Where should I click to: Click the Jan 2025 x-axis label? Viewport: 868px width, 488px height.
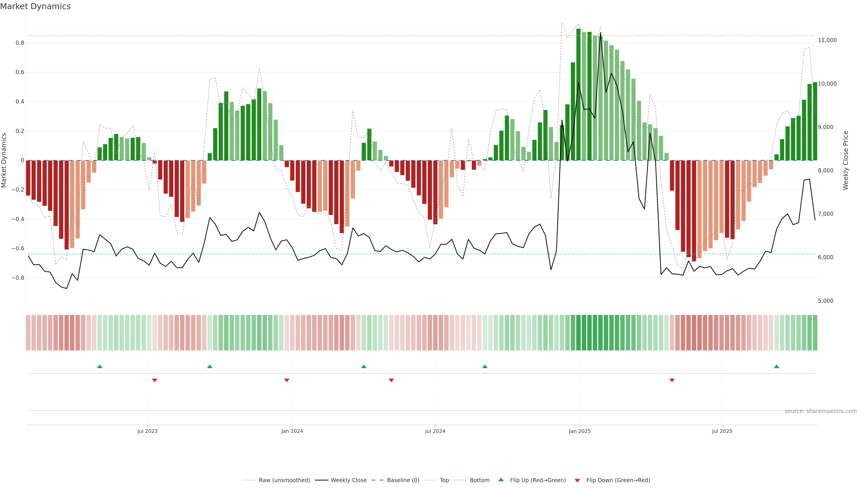[580, 432]
